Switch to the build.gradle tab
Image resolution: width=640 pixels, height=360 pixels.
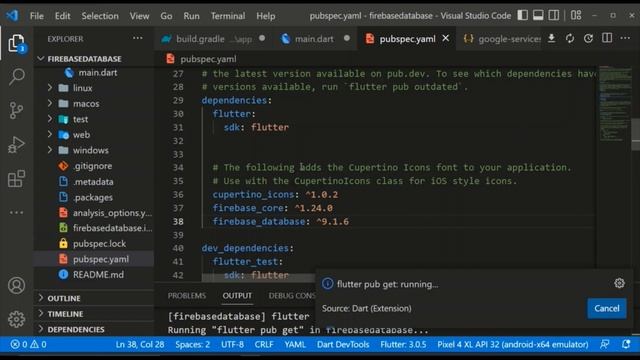click(213, 39)
